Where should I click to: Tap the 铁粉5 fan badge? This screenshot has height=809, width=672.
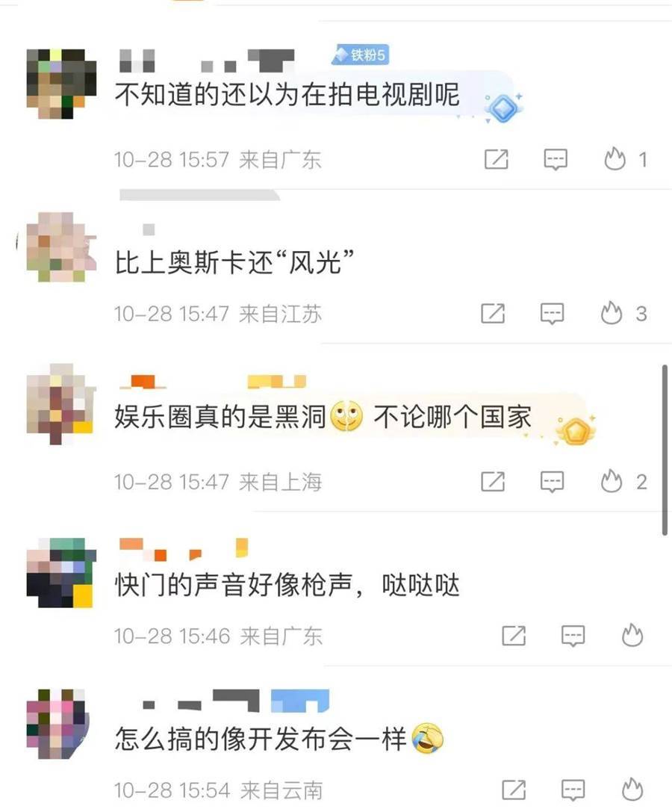[360, 55]
